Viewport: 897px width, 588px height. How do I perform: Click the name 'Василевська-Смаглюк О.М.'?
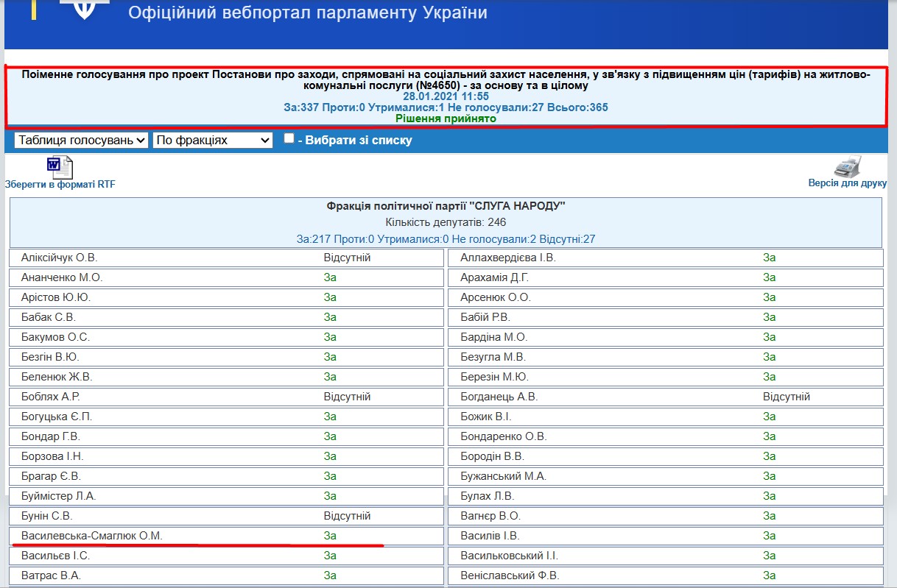click(92, 536)
